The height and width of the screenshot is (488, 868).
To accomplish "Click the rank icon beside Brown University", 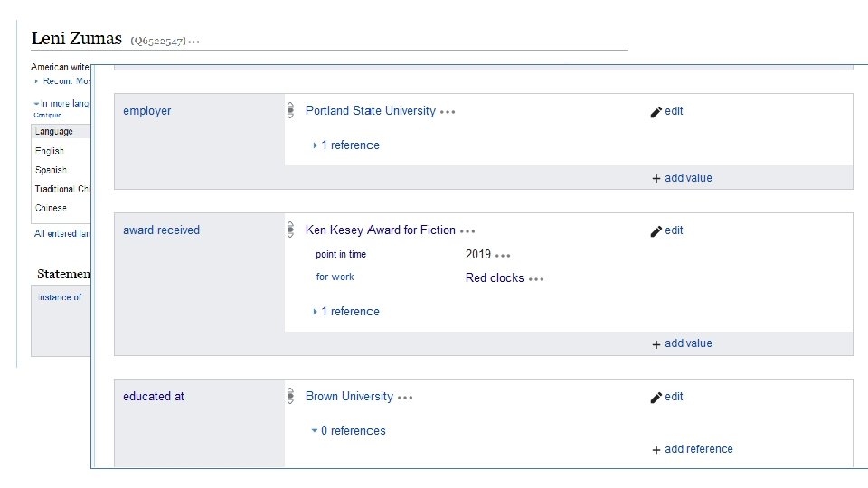I will pos(290,397).
